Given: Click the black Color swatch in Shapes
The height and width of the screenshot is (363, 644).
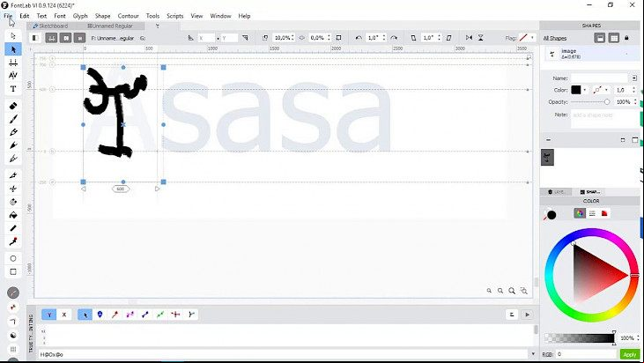Looking at the screenshot, I should point(576,90).
